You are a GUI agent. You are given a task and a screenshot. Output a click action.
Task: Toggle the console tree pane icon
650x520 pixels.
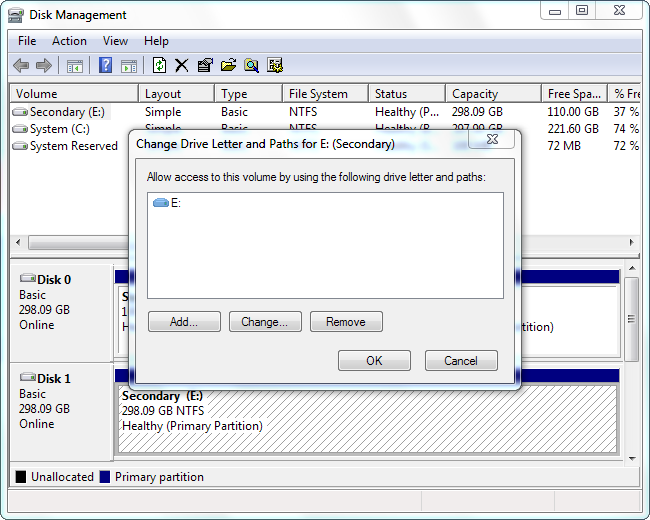coord(75,66)
